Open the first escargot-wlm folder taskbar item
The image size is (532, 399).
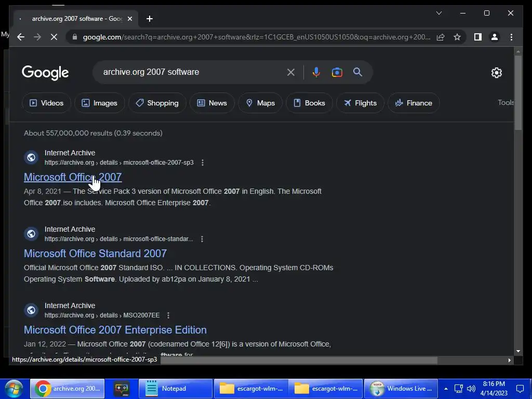click(x=251, y=389)
